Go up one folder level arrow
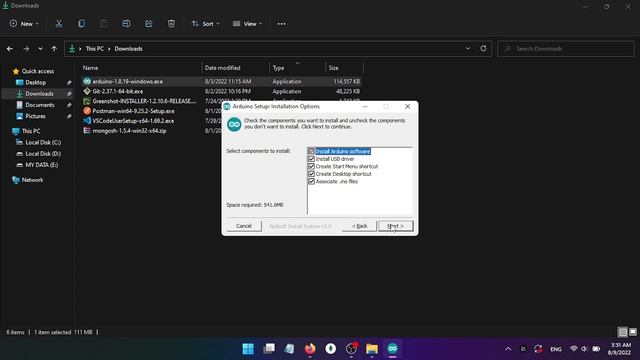The height and width of the screenshot is (360, 640). click(54, 49)
